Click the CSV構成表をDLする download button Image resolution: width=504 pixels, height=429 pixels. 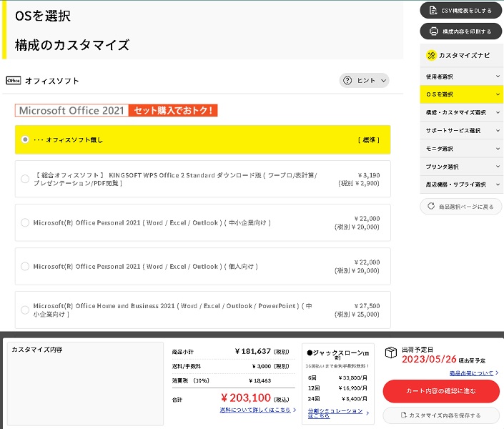(x=461, y=10)
